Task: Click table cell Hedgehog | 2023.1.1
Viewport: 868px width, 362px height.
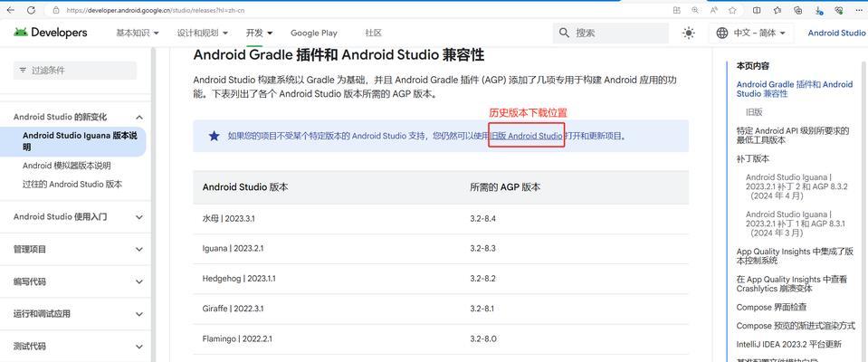Action: click(239, 279)
